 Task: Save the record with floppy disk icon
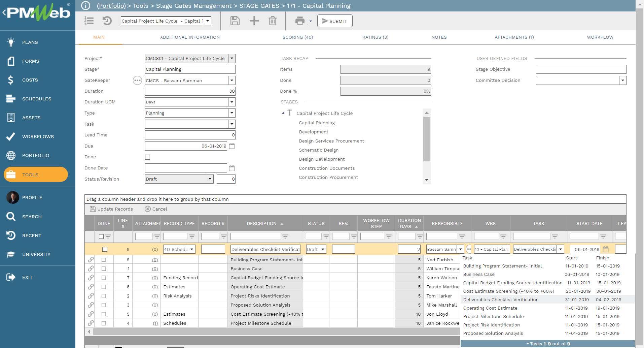tap(235, 21)
